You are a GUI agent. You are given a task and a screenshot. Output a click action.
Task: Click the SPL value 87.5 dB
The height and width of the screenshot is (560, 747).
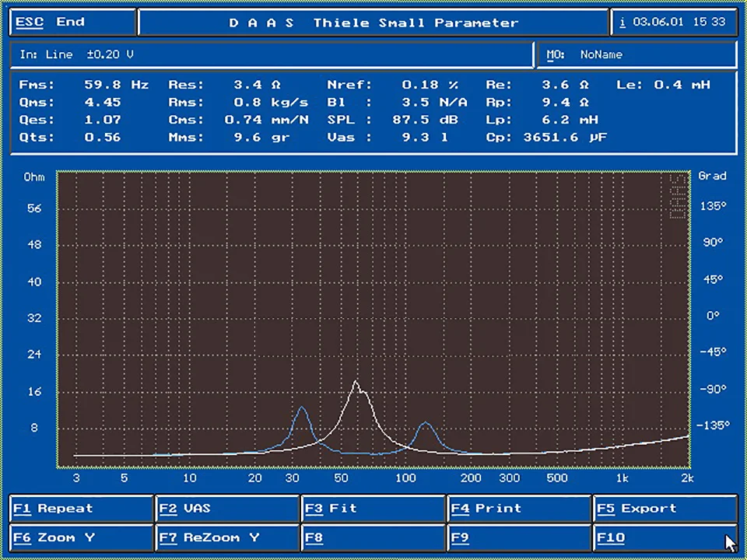pyautogui.click(x=425, y=120)
